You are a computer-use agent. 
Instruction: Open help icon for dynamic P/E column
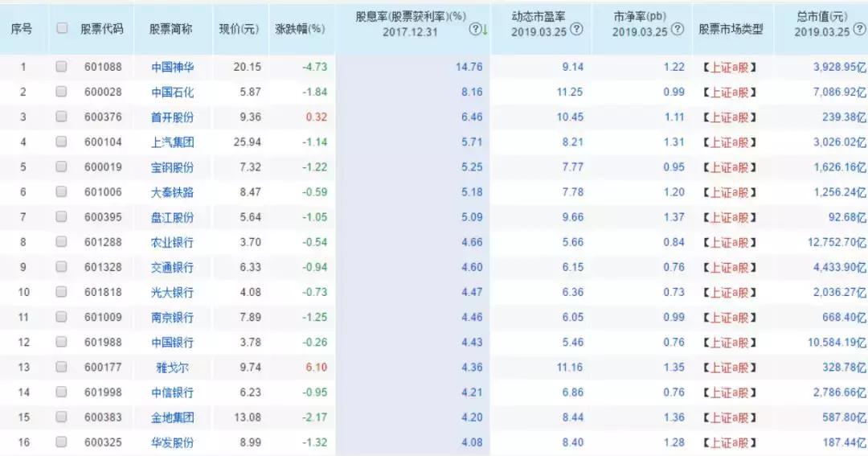pyautogui.click(x=576, y=30)
